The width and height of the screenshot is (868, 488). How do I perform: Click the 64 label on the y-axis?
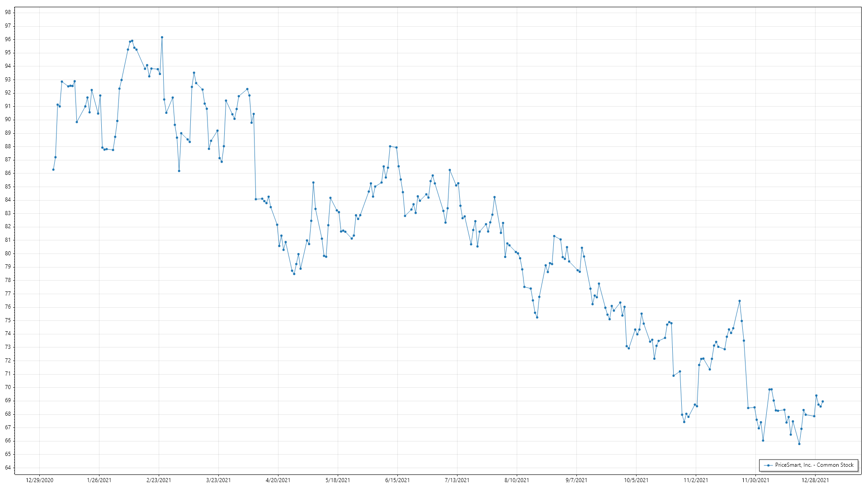(8, 468)
